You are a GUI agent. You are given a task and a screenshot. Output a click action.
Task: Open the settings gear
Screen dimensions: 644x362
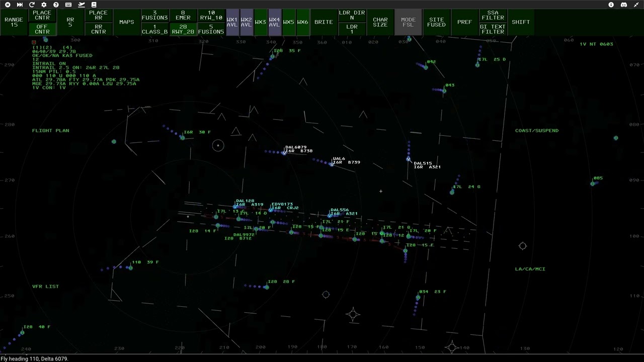[x=44, y=5]
